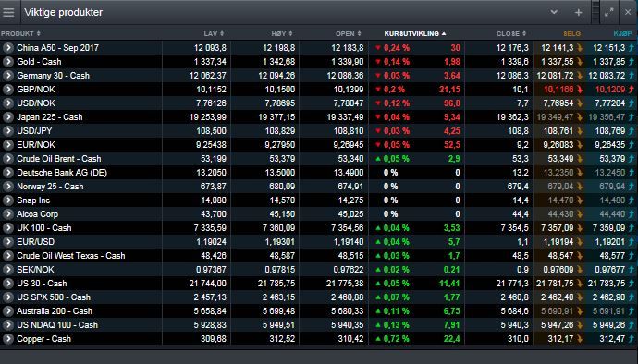Image resolution: width=638 pixels, height=364 pixels.
Task: Click the buy price 1 337,85 for Gold
Action: click(609, 62)
